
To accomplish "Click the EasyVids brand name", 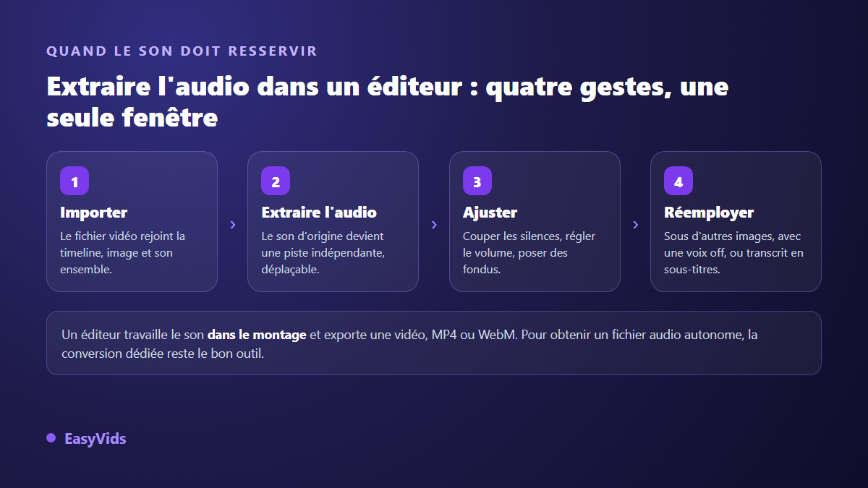I will (x=95, y=438).
